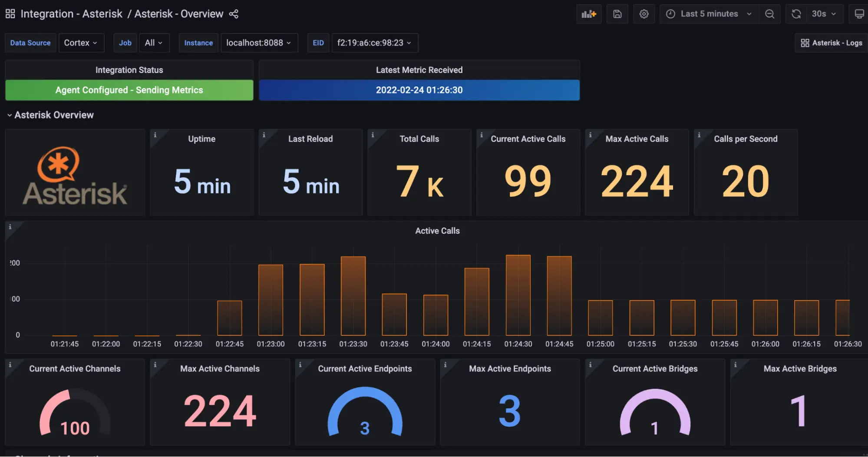Open the 30s refresh interval dropdown
The image size is (868, 457).
click(825, 14)
